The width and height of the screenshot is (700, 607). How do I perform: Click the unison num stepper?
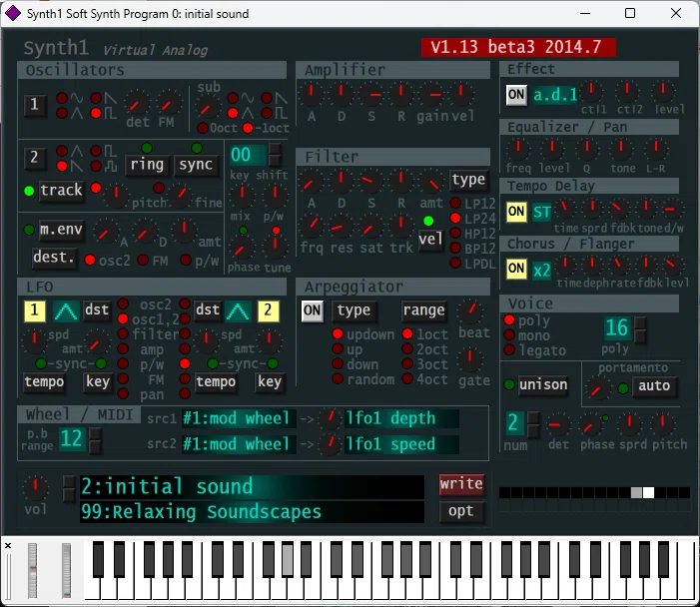(533, 424)
